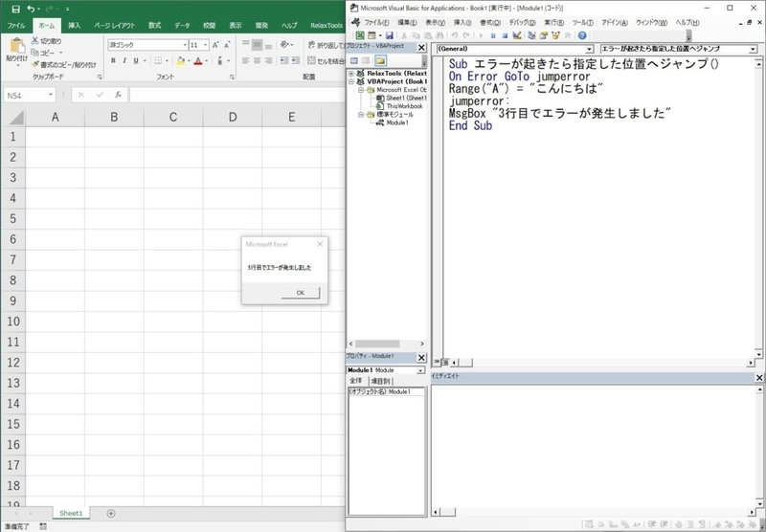Click the Paste (貼り付け) icon in Excel
This screenshot has width=766, height=532.
tap(17, 46)
